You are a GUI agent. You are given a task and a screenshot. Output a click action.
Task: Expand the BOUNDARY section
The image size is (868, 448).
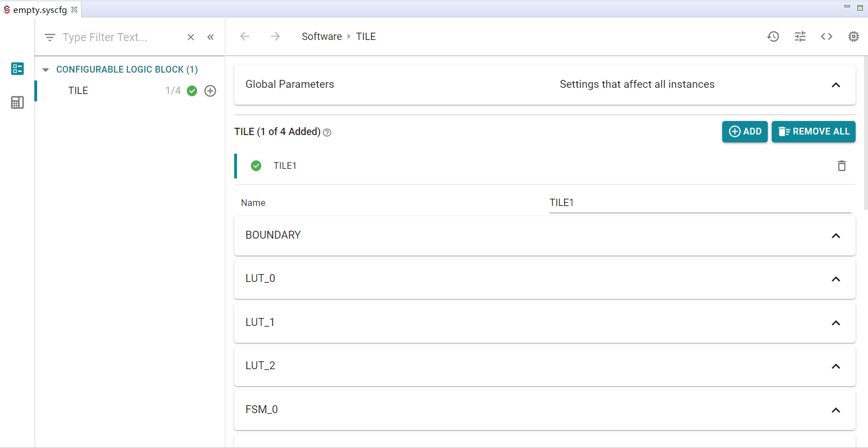(835, 236)
